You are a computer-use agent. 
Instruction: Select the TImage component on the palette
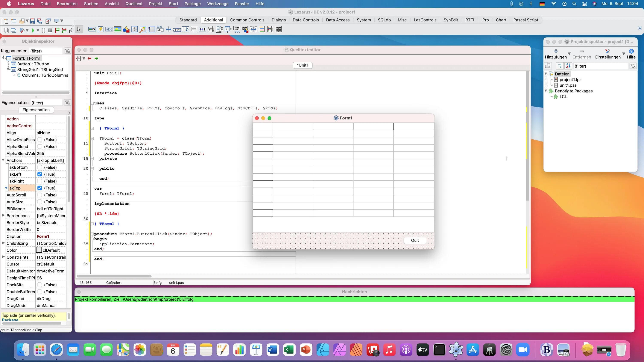117,29
